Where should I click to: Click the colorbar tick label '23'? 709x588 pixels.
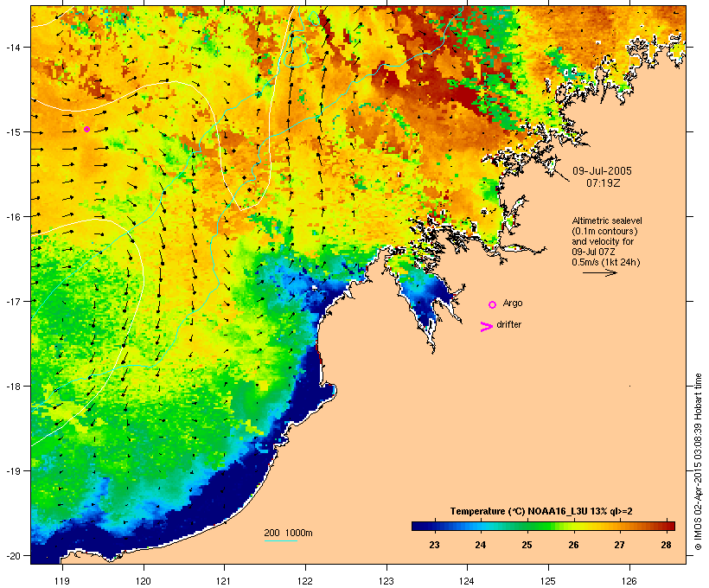pyautogui.click(x=434, y=545)
